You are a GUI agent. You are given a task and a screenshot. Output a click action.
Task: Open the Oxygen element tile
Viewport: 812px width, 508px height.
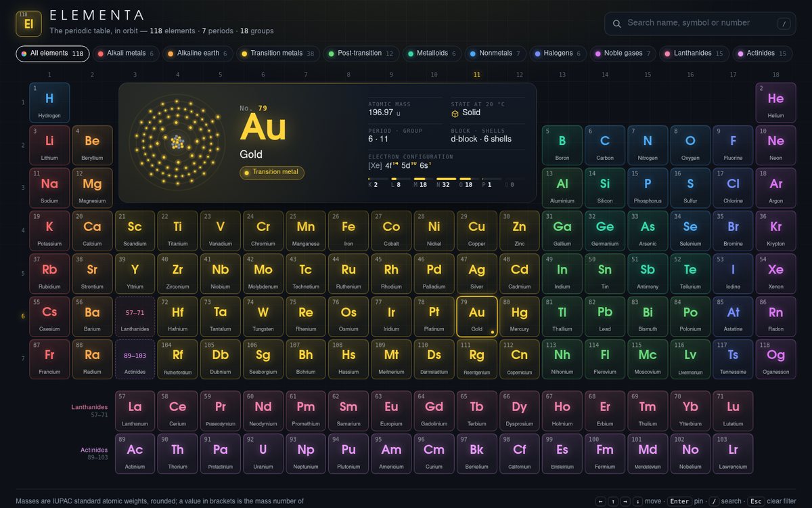(x=690, y=146)
